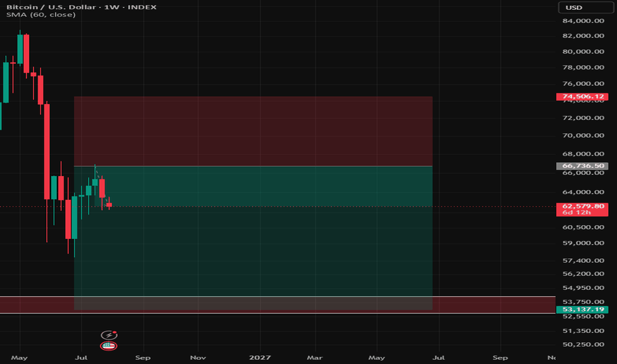Click the 80,000.00 price axis label

583,52
